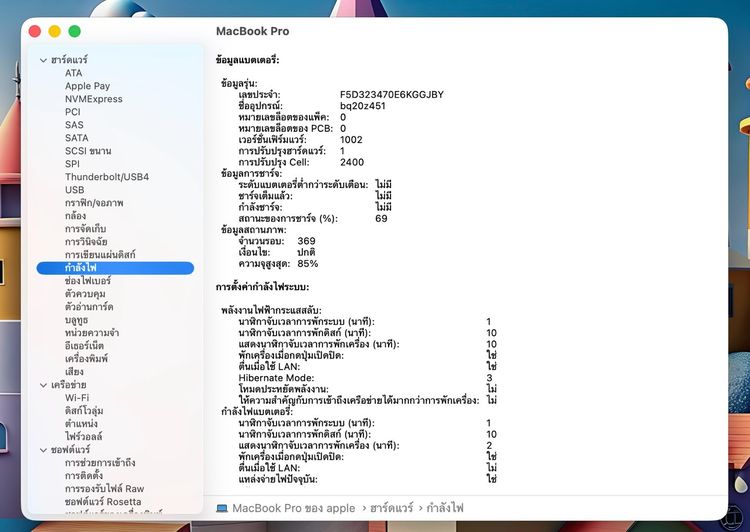The image size is (750, 532).
Task: Select ATA in the sidebar
Action: [x=74, y=73]
